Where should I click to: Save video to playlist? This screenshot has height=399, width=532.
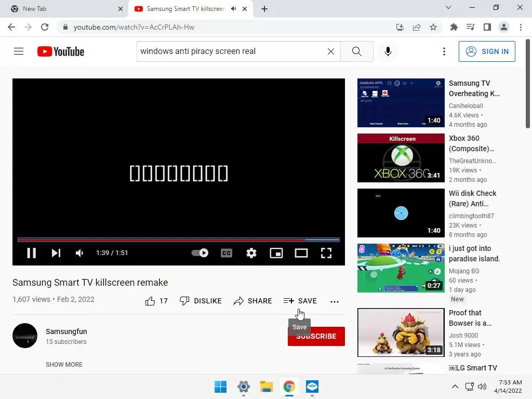(300, 301)
